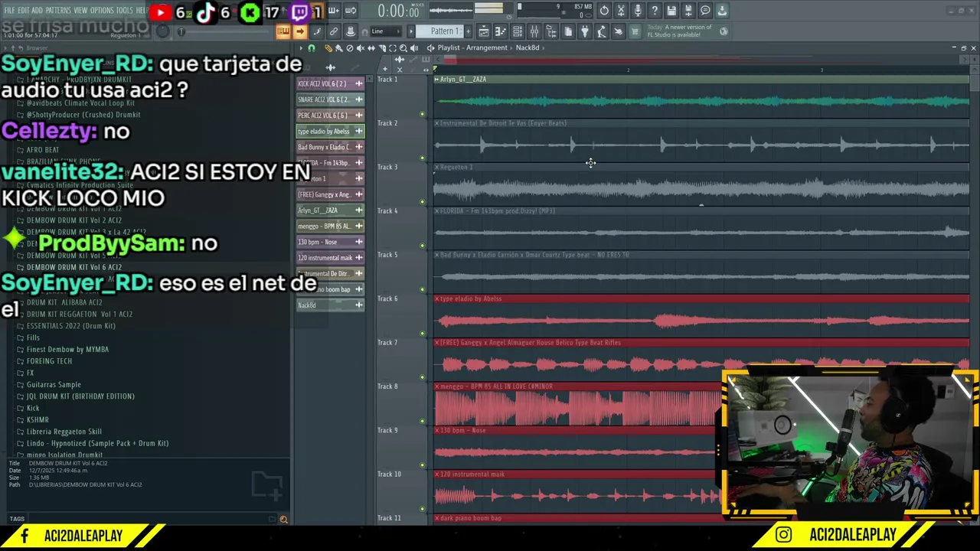Mute Track 9 using its green dot
The width and height of the screenshot is (980, 551).
(422, 465)
